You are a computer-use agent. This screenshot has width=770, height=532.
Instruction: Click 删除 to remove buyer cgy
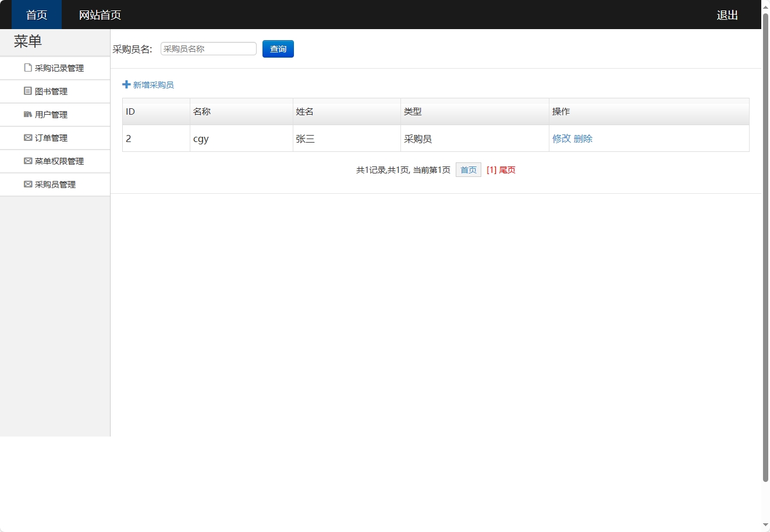pyautogui.click(x=584, y=139)
